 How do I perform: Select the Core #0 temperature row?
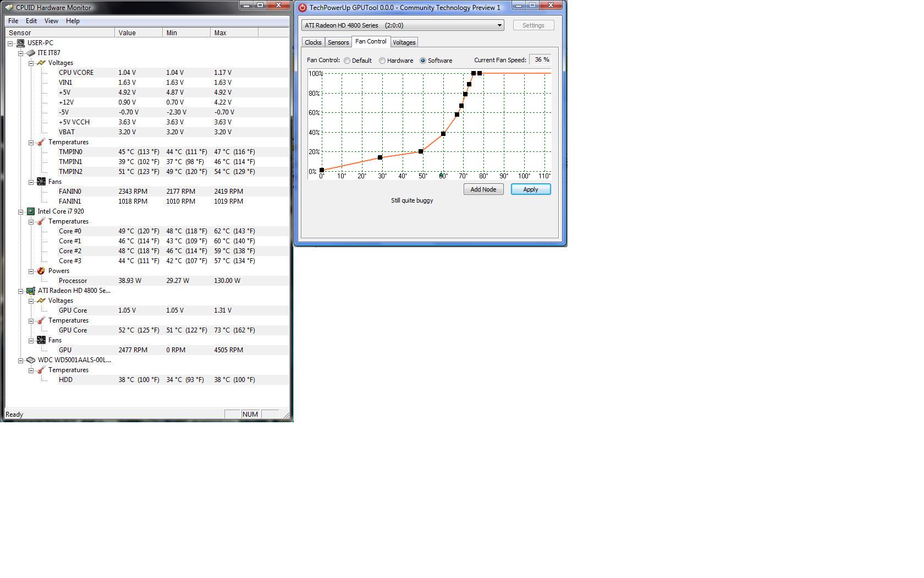(x=174, y=231)
